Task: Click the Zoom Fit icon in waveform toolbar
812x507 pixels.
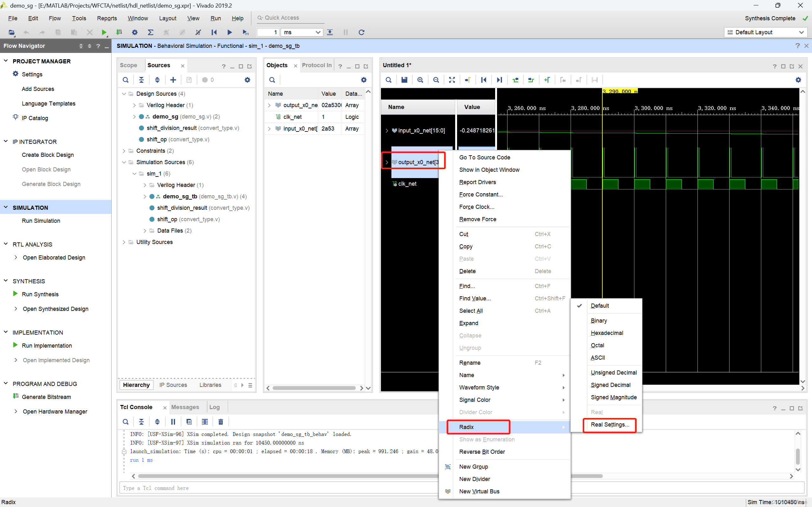Action: (x=452, y=80)
